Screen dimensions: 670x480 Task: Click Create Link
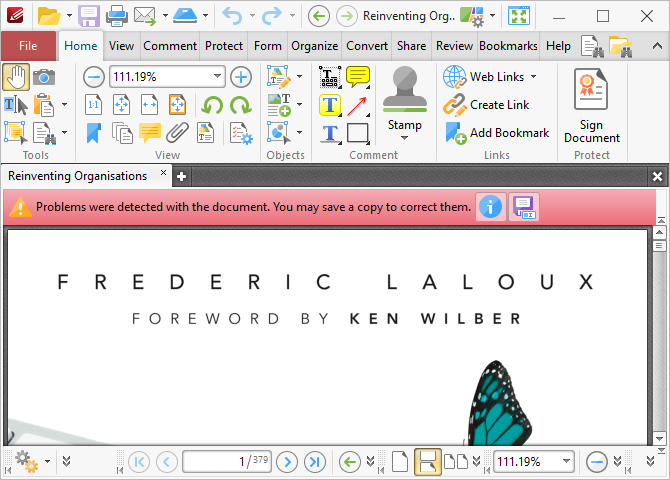486,105
